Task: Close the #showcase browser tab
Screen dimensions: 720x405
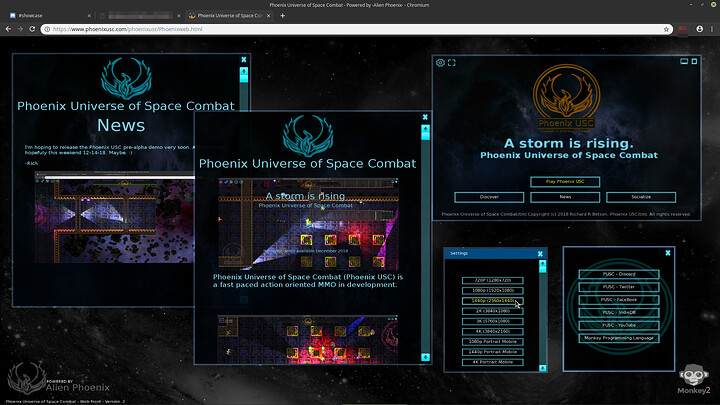Action: point(89,16)
